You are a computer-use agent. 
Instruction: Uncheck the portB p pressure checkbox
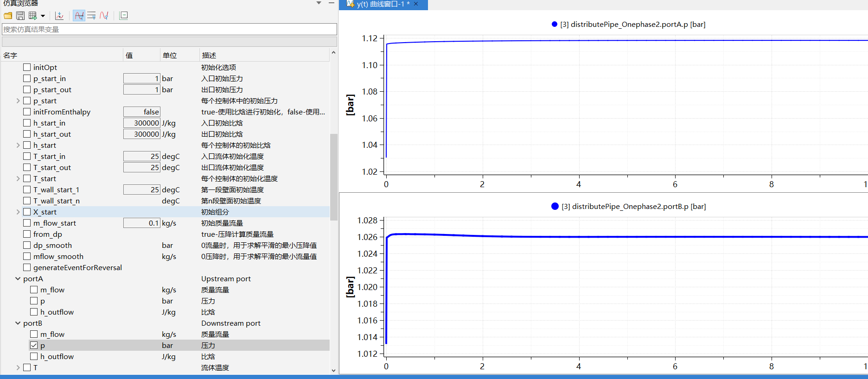(x=34, y=345)
